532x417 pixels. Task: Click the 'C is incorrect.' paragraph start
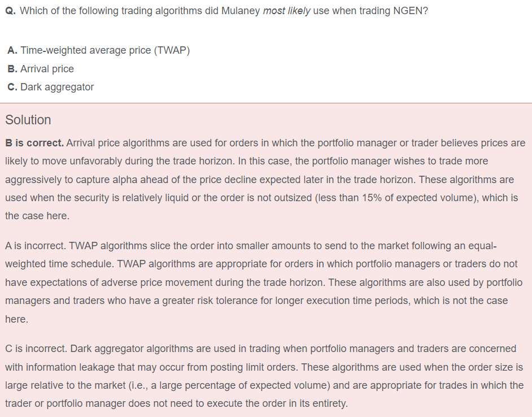tap(36, 349)
